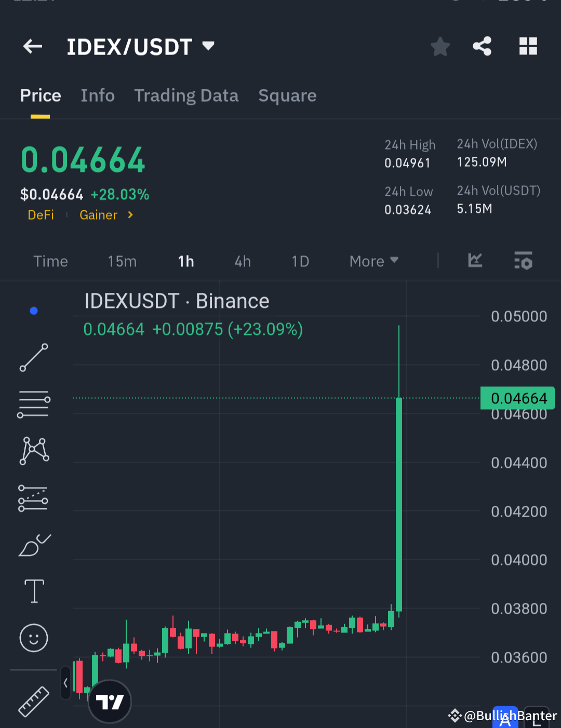
Task: Switch to the Trading Data tab
Action: [x=186, y=96]
